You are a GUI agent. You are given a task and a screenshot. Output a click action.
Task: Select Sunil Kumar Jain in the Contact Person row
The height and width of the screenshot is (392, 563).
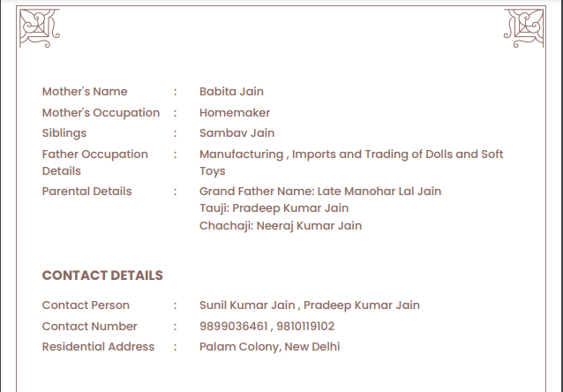[x=248, y=305]
